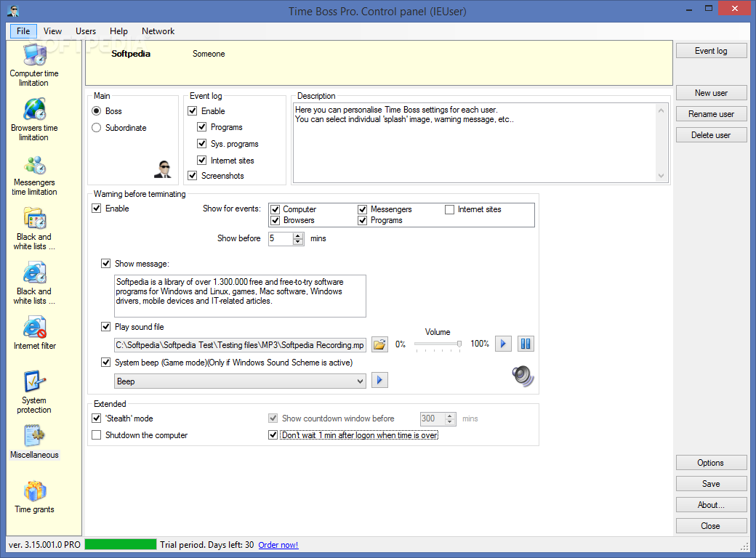Open Time grants section
The image size is (756, 558).
(34, 497)
